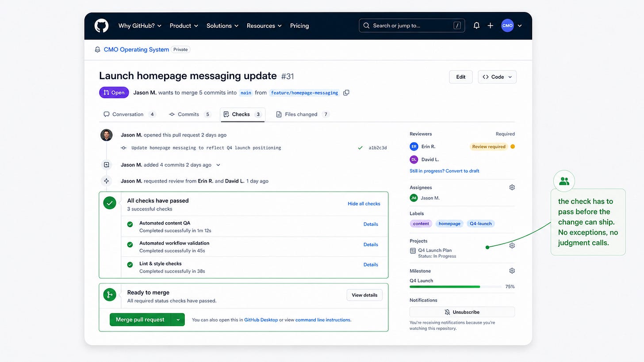The height and width of the screenshot is (362, 644).
Task: Switch to the Commits tab
Action: [x=190, y=114]
